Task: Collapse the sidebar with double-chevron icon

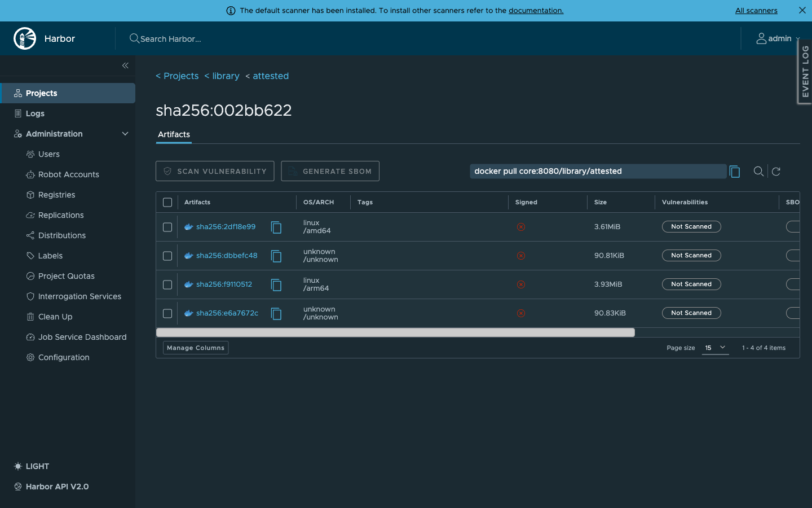Action: (x=125, y=65)
